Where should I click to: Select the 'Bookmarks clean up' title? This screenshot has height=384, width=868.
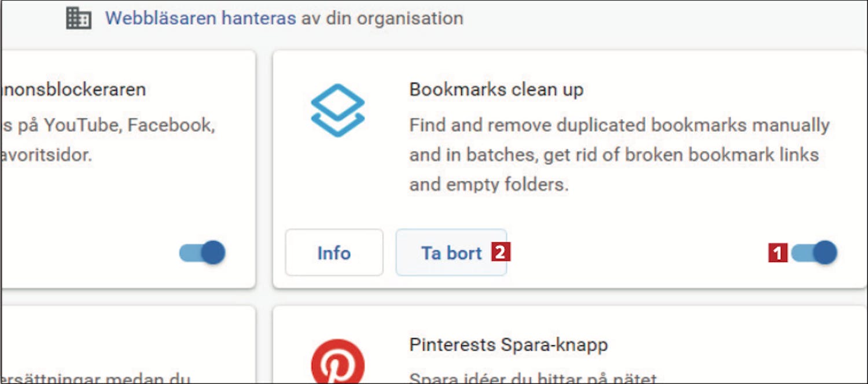pyautogui.click(x=496, y=90)
